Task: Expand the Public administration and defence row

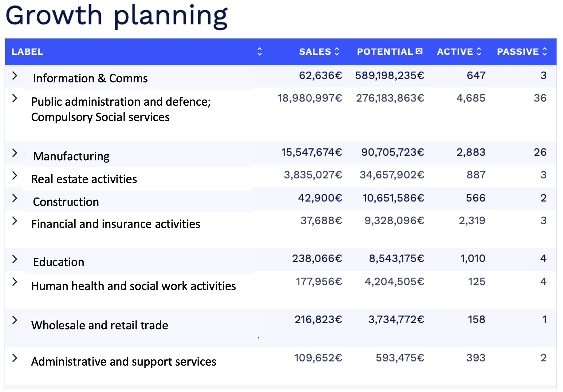Action: pos(14,98)
